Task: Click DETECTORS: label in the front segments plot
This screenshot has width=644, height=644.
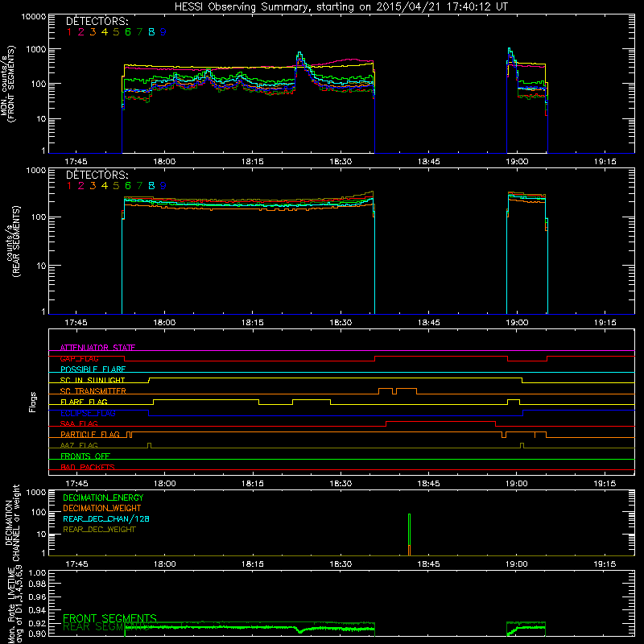Action: click(97, 21)
